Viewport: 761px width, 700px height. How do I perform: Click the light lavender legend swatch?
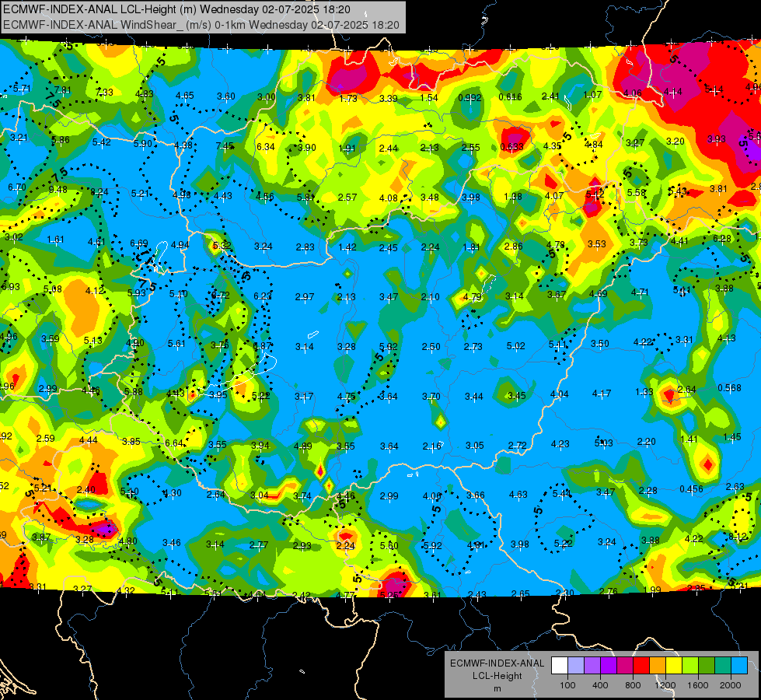[576, 666]
